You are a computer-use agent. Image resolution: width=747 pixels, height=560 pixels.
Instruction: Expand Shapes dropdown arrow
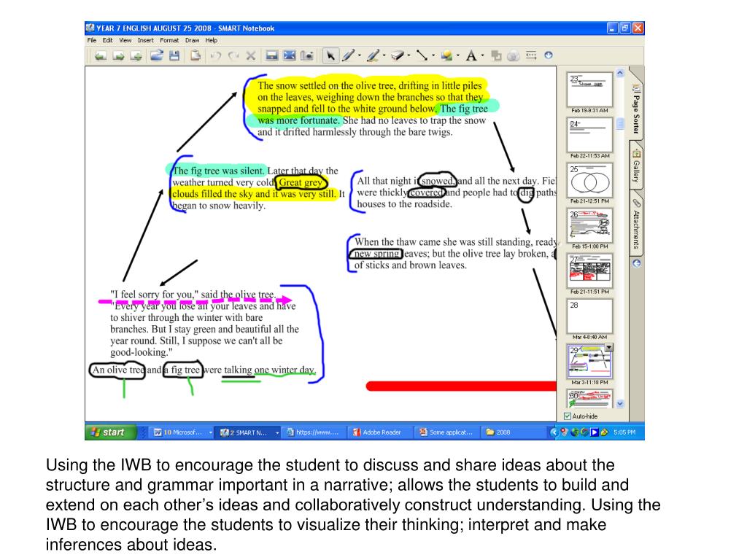click(x=458, y=56)
